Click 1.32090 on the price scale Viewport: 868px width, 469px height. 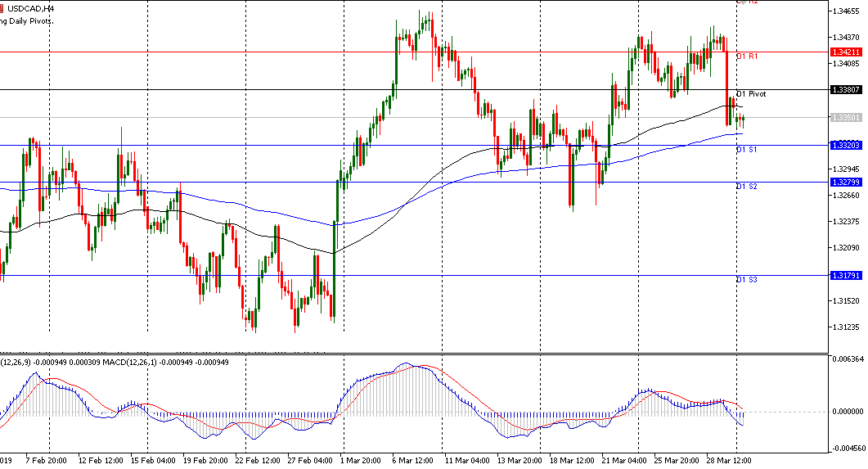[x=846, y=247]
